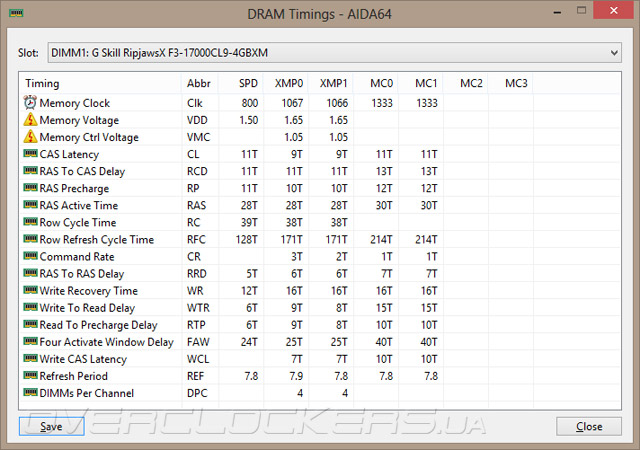Click the warning icon beside Memory Ctrl Voltage

click(30, 137)
